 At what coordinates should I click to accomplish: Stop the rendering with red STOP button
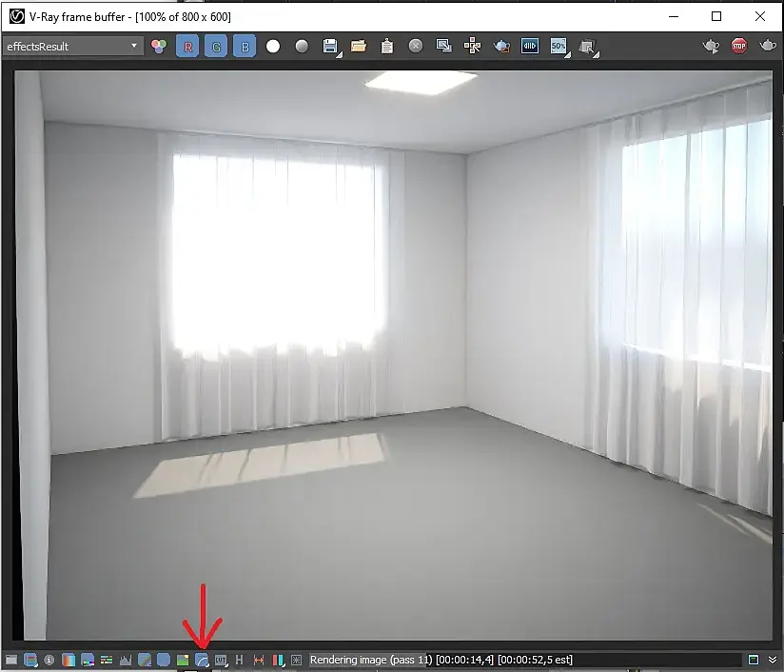[739, 47]
